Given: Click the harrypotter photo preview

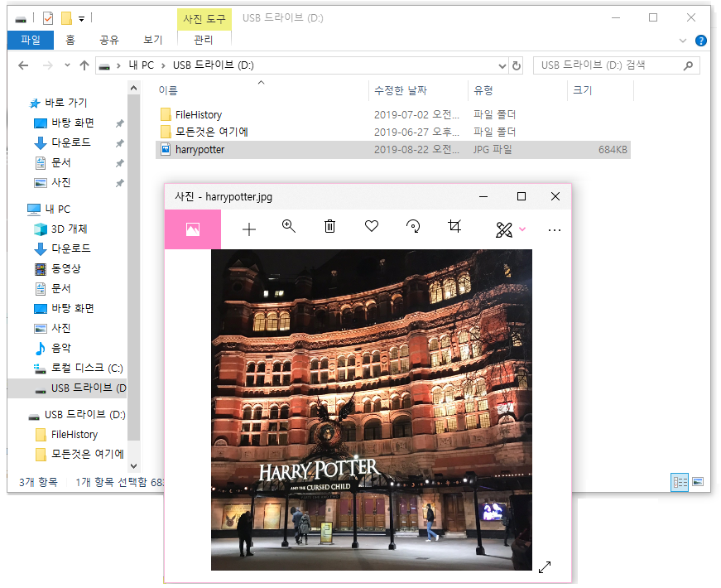Looking at the screenshot, I should click(372, 410).
